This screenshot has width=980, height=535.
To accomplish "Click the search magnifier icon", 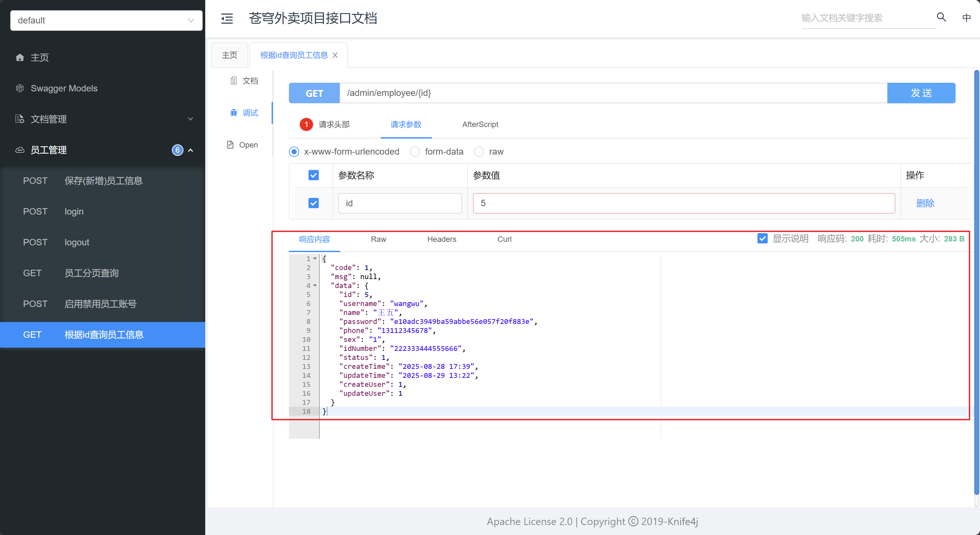I will 941,17.
